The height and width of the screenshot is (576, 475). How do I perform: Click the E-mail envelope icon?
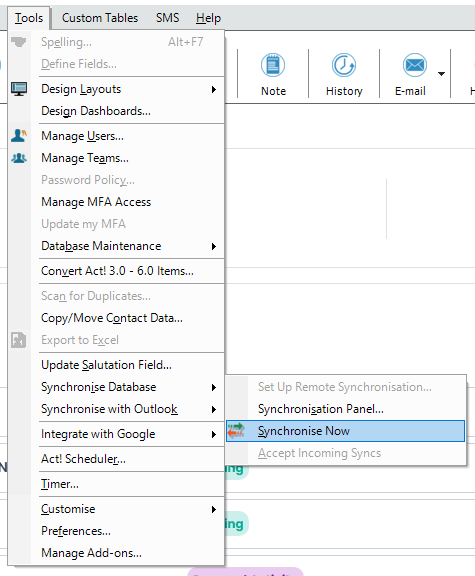click(x=415, y=65)
